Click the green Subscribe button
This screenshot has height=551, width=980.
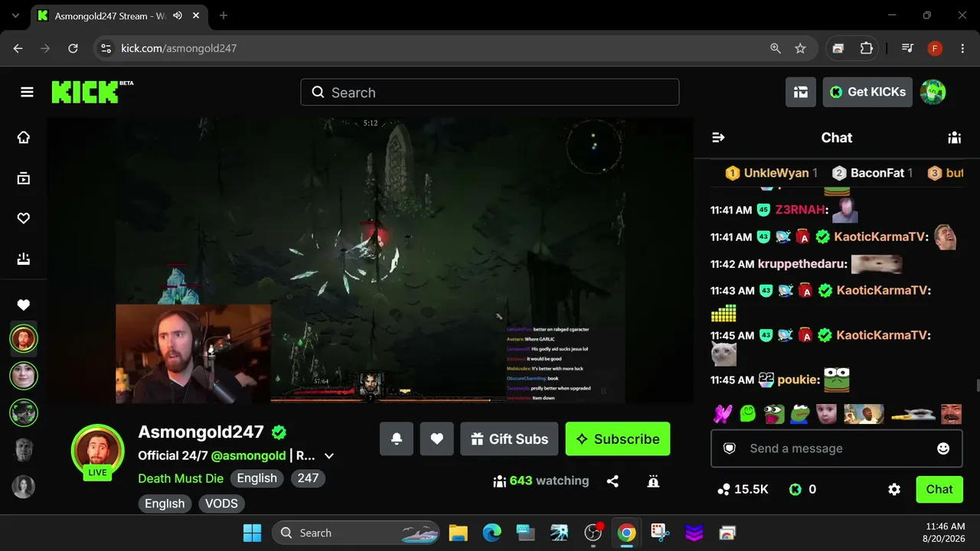click(618, 439)
